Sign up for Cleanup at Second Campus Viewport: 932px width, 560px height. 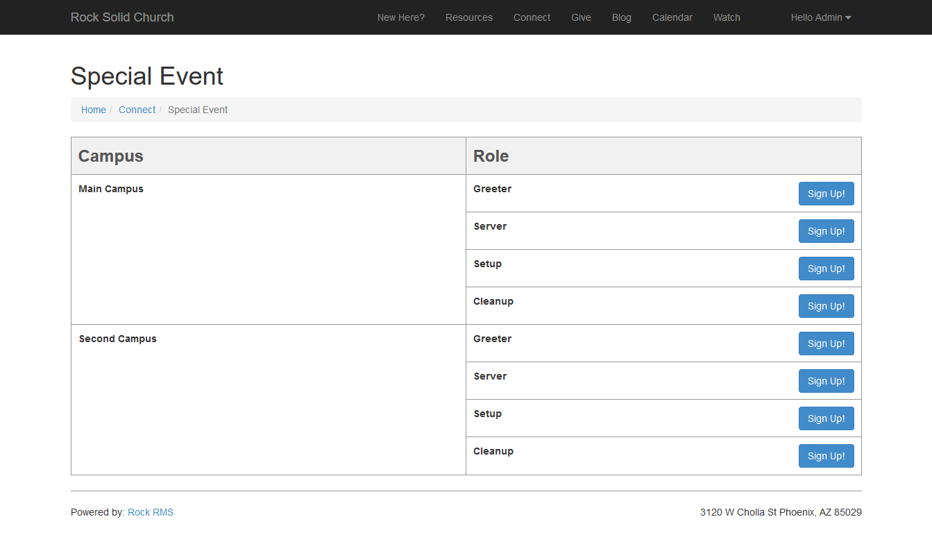826,456
